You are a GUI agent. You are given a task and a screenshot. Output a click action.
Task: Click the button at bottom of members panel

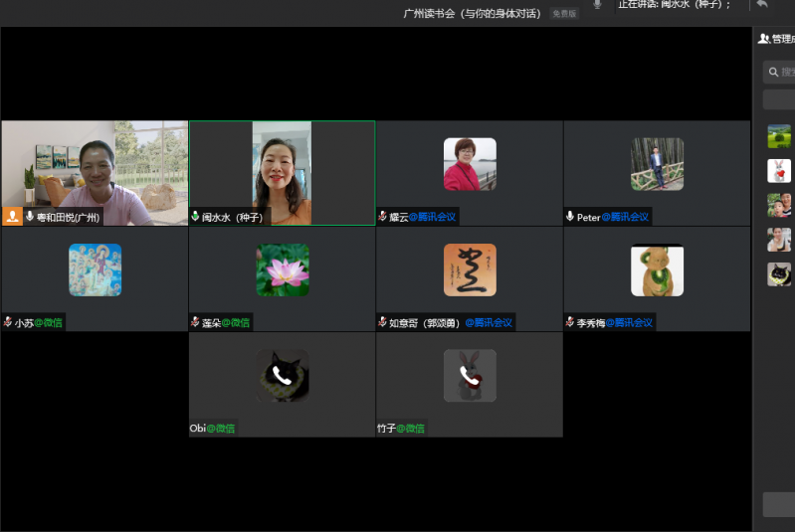[779, 504]
